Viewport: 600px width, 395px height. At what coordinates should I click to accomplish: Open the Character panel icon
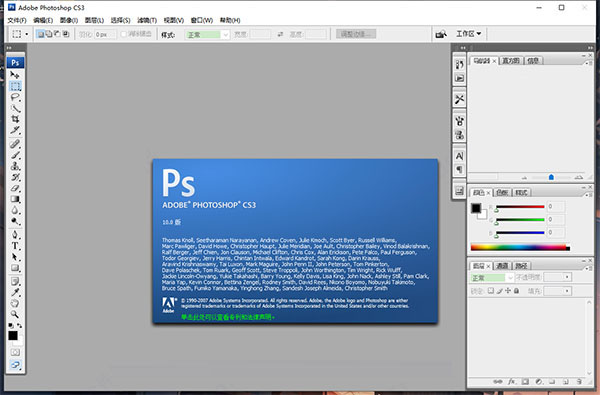coord(459,156)
